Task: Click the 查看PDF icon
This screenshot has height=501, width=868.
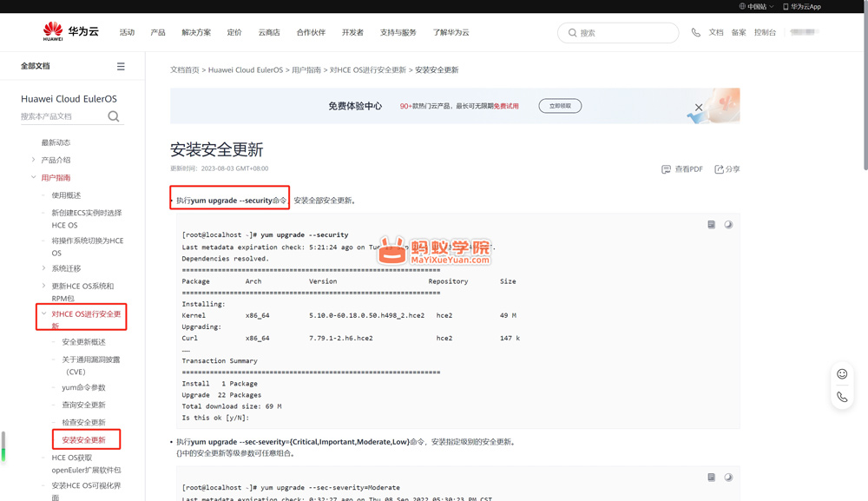Action: coord(666,169)
